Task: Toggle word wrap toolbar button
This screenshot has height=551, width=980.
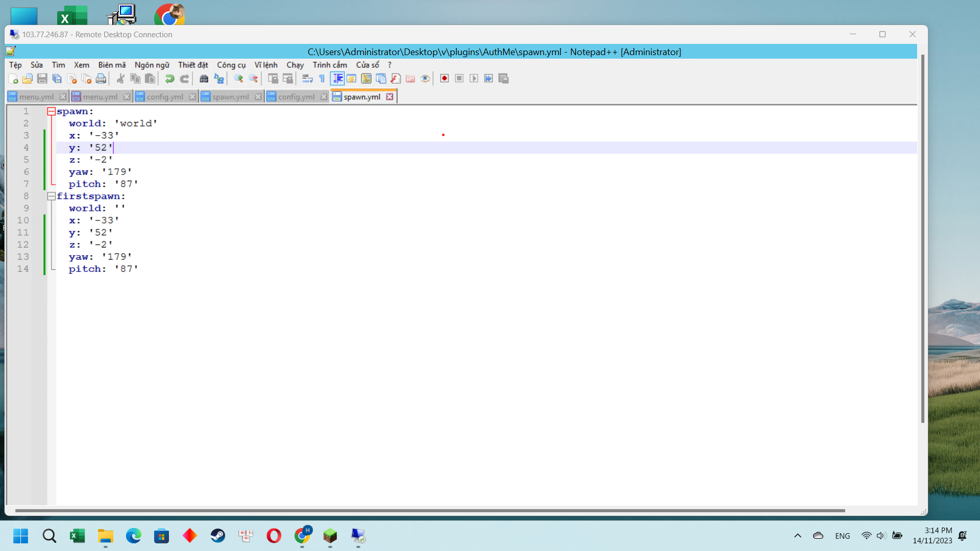Action: click(x=307, y=79)
